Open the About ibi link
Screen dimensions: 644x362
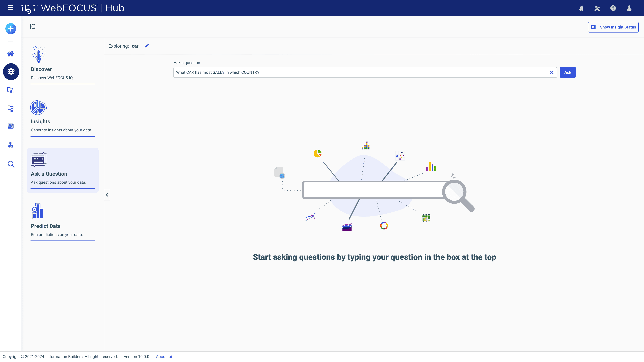pos(164,356)
